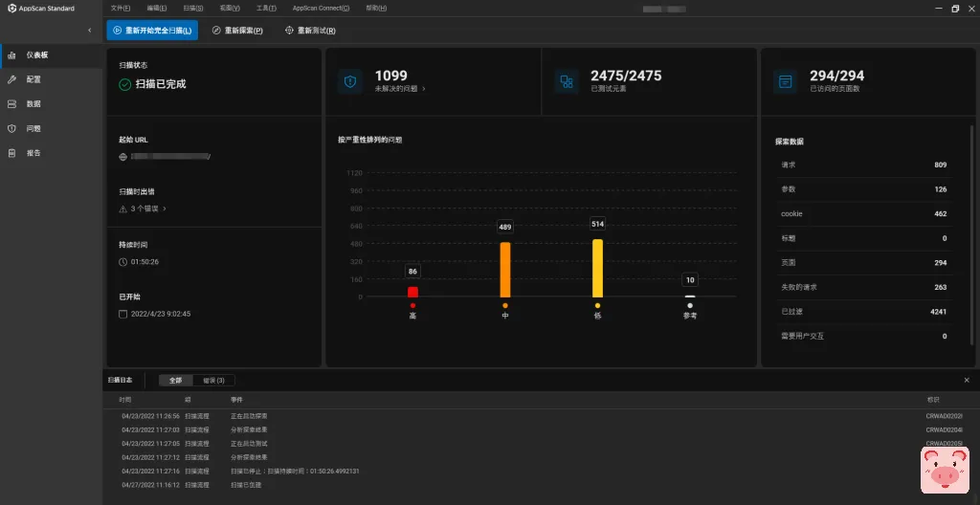Expand 未解决的问题 unresolved issues arrow

[423, 89]
